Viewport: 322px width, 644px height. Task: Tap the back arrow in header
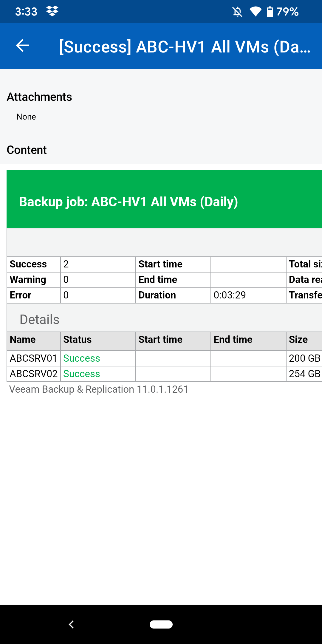pyautogui.click(x=22, y=46)
